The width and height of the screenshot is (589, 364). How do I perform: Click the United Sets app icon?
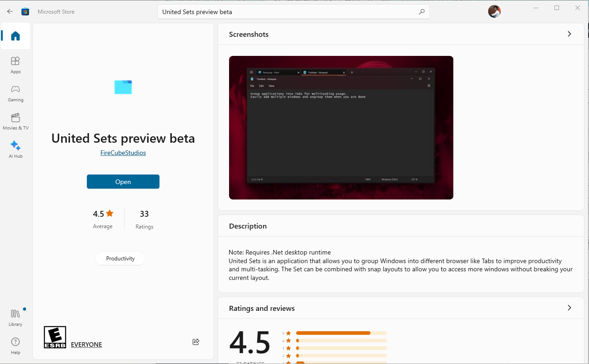[x=123, y=87]
